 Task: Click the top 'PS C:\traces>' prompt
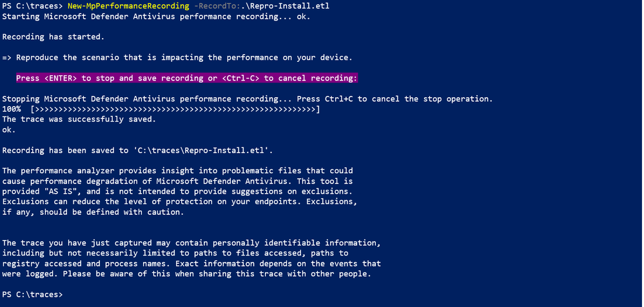pos(32,5)
